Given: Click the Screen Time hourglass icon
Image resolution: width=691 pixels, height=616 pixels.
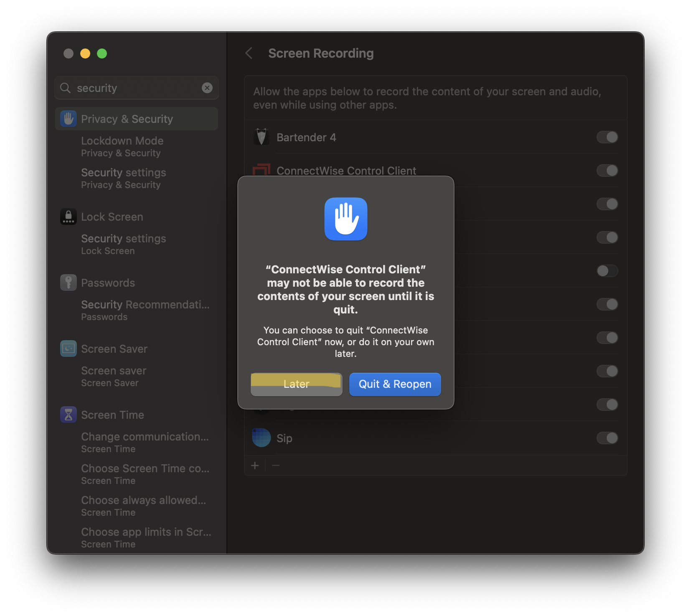Looking at the screenshot, I should point(69,415).
